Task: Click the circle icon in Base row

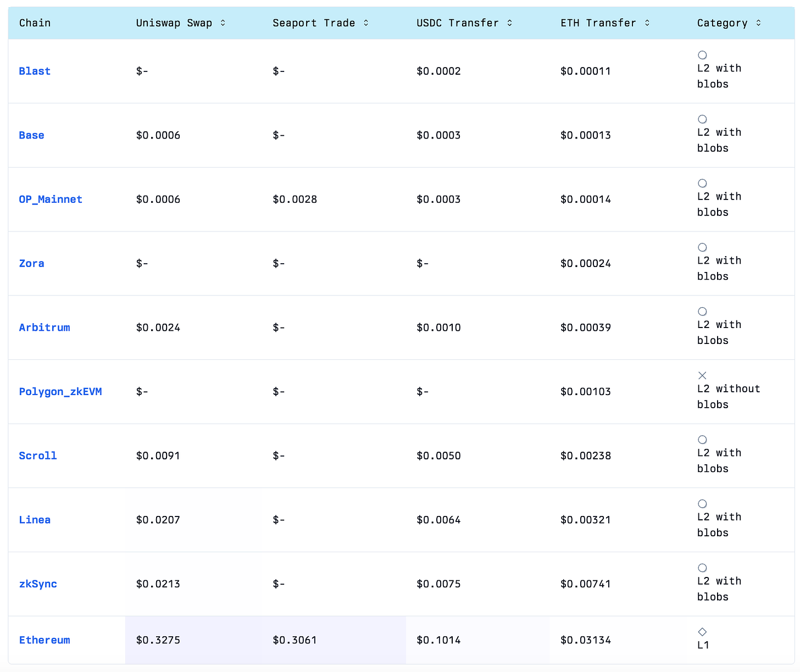Action: 702,119
